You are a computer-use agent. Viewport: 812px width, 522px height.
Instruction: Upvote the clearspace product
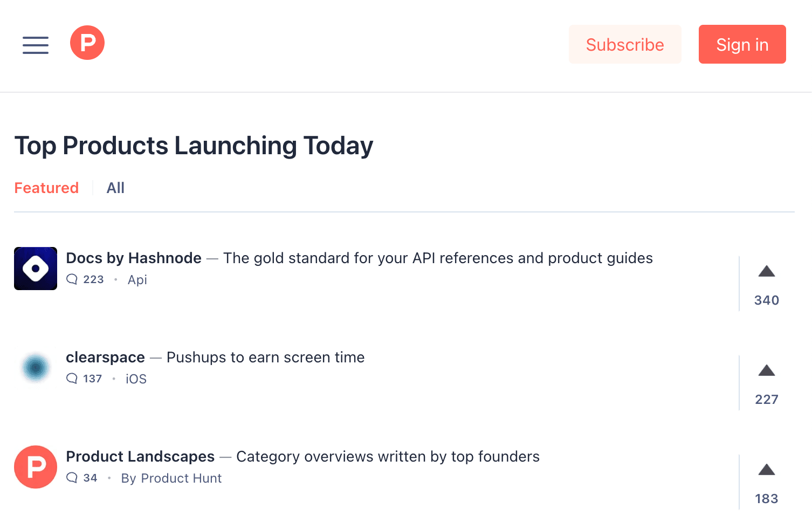click(766, 383)
